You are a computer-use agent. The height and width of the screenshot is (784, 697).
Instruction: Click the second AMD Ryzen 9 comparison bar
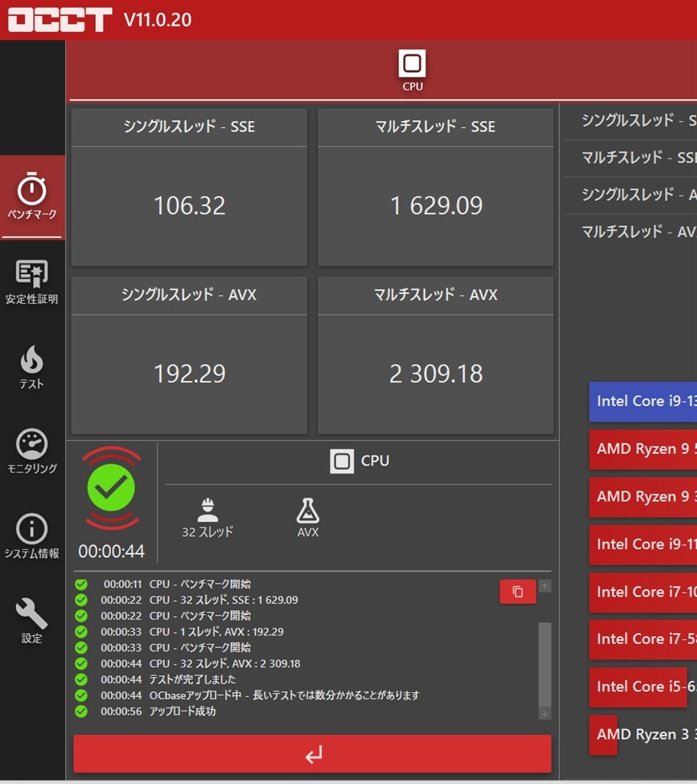[x=643, y=496]
